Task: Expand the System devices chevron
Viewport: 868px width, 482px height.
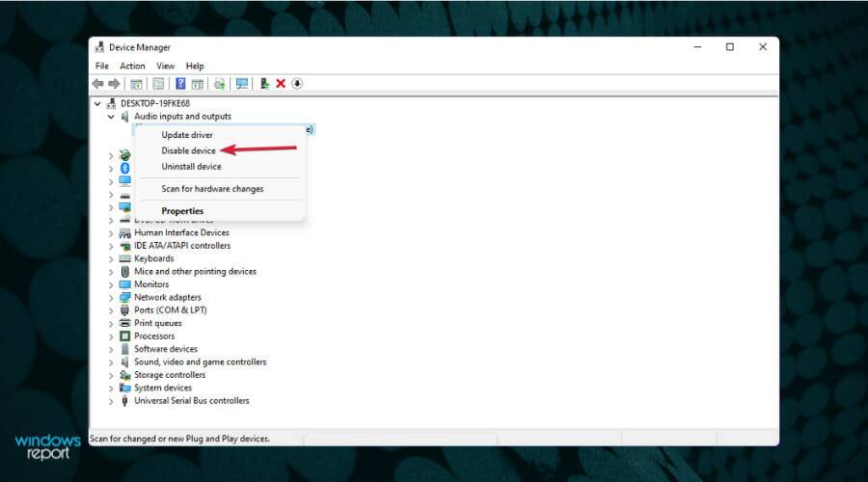Action: (111, 388)
